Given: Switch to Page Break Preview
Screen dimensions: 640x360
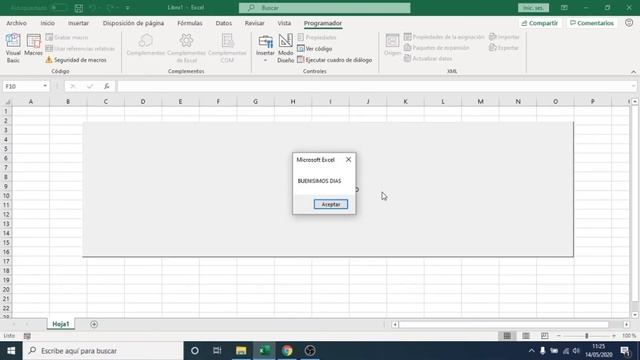Looking at the screenshot, I should pos(544,336).
